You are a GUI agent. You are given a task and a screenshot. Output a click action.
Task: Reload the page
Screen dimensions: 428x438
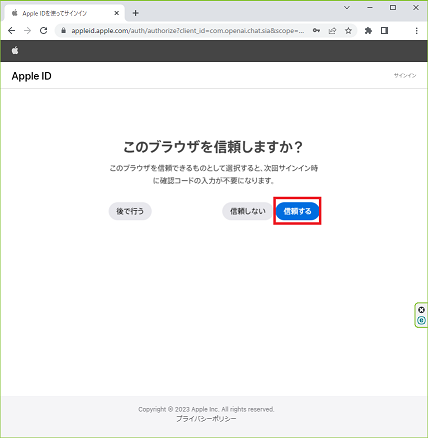[x=43, y=31]
